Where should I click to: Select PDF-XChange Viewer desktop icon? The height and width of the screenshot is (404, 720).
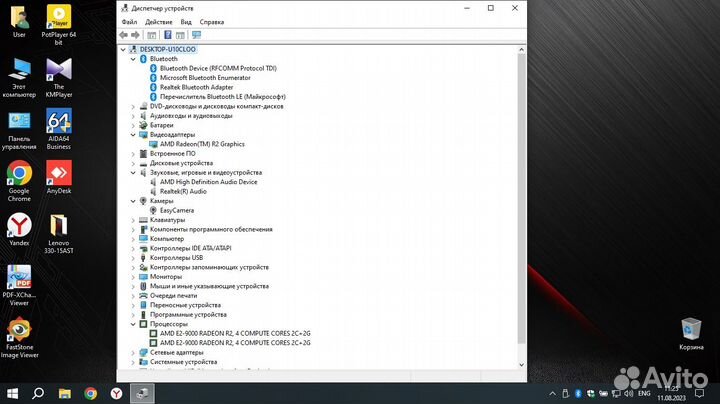tap(19, 285)
